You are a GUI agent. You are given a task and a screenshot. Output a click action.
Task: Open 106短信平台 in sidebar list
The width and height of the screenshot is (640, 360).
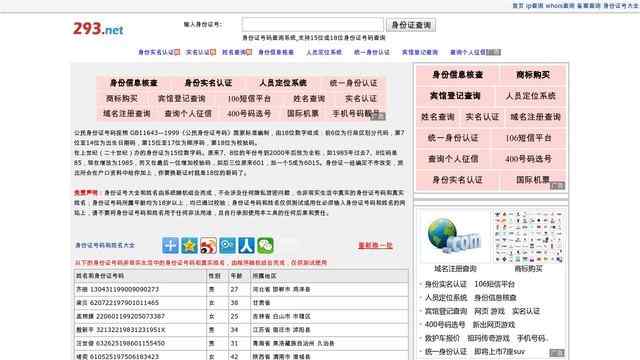click(494, 284)
